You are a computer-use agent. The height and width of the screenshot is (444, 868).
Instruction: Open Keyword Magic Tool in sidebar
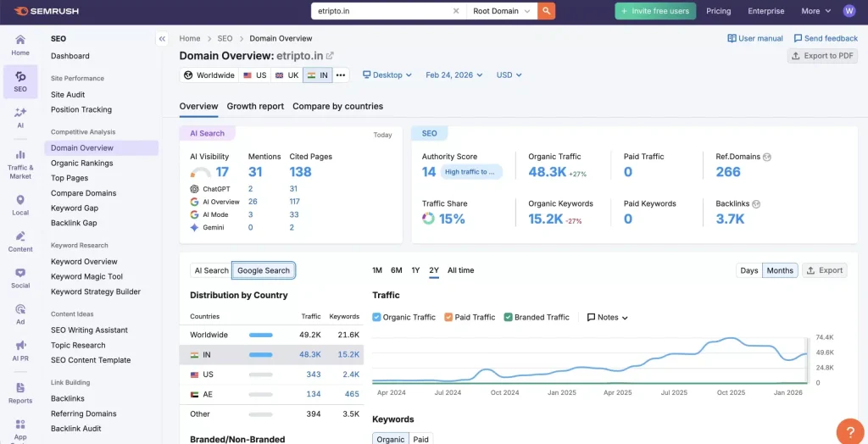tap(87, 276)
